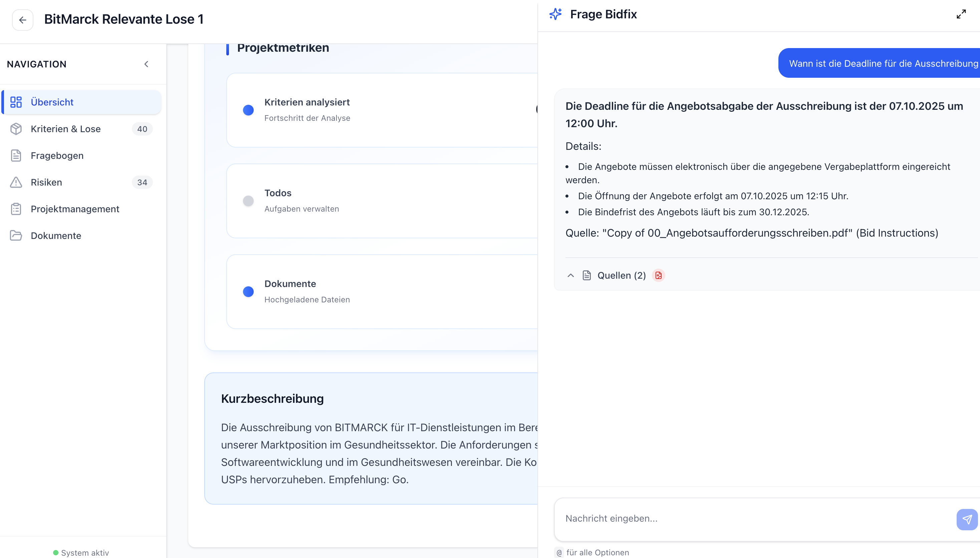This screenshot has width=980, height=558.
Task: Click the Frage Bidfix sparkle icon
Action: pos(555,14)
